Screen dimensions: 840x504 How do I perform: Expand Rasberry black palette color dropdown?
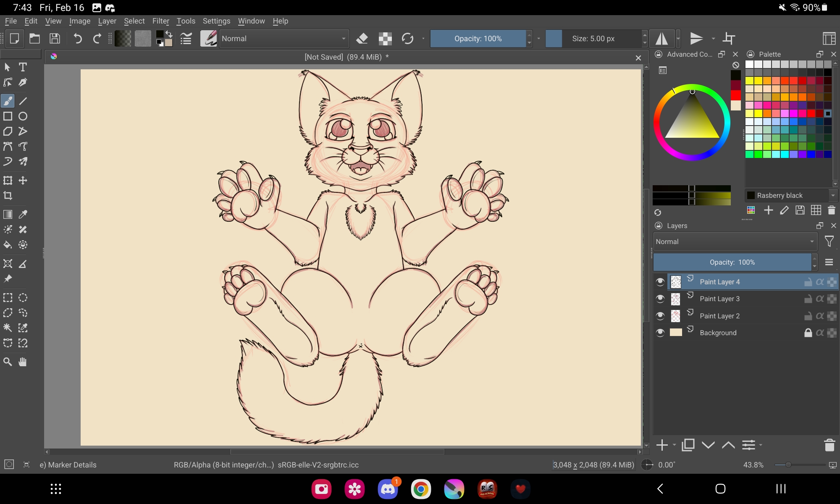(833, 195)
